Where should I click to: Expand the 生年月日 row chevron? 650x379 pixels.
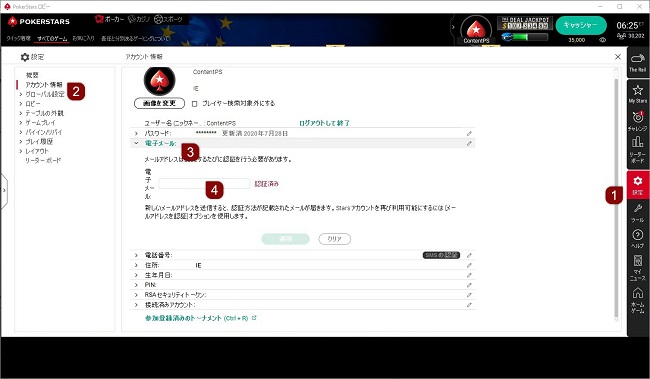point(136,275)
